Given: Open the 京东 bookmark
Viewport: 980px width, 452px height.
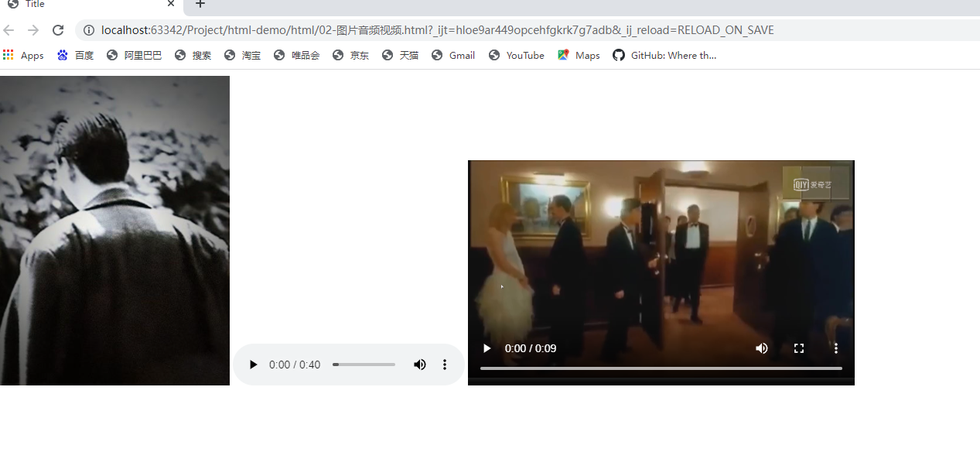Looking at the screenshot, I should (351, 55).
